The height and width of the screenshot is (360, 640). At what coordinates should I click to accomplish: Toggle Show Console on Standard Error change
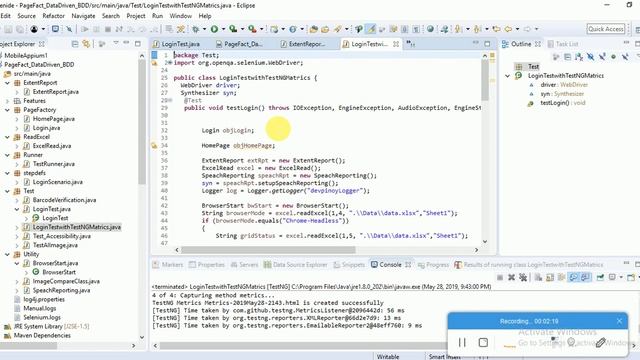pos(585,277)
